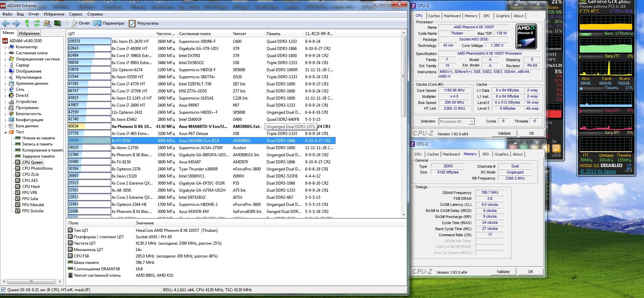Click the Сеть network icon in the tree

[x=11, y=89]
